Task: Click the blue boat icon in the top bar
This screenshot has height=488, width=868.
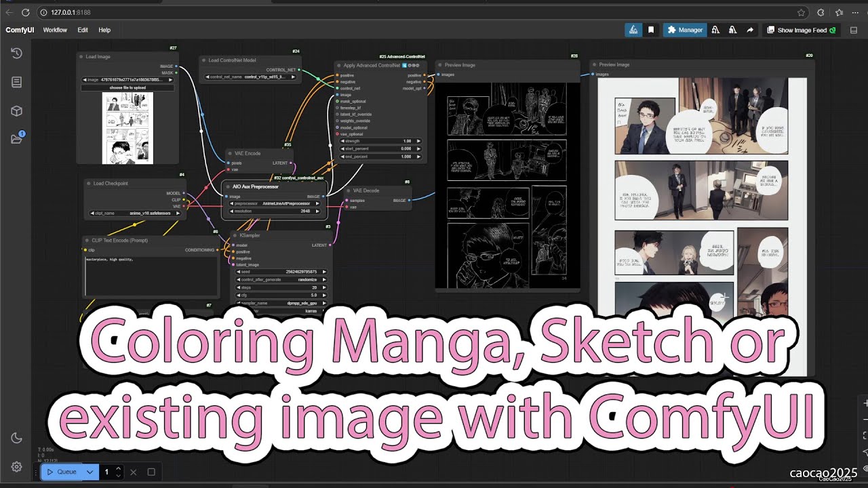Action: point(633,30)
